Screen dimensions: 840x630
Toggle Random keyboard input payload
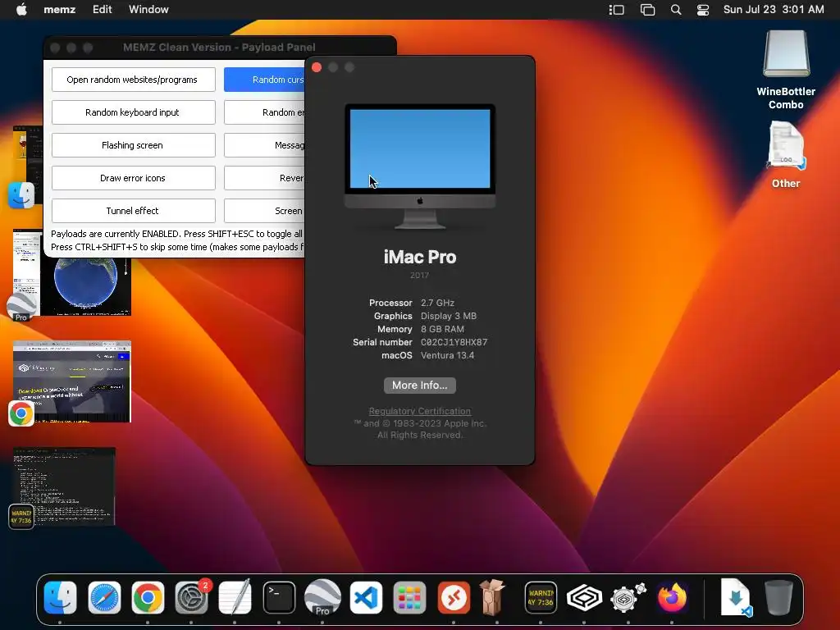pos(134,112)
